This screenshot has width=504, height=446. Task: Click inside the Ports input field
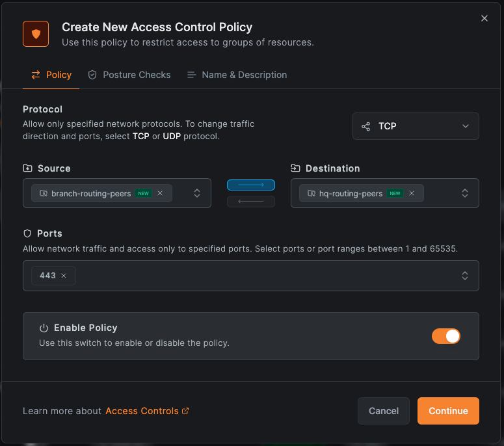tap(260, 276)
